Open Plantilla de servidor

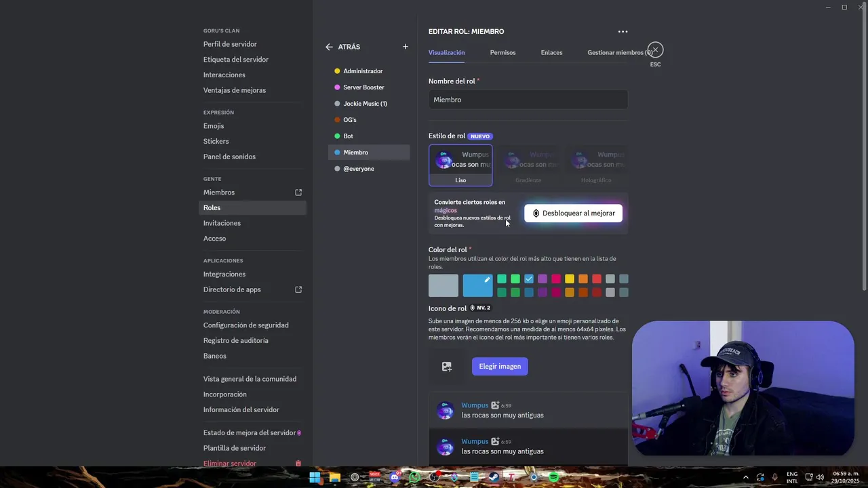253,448
